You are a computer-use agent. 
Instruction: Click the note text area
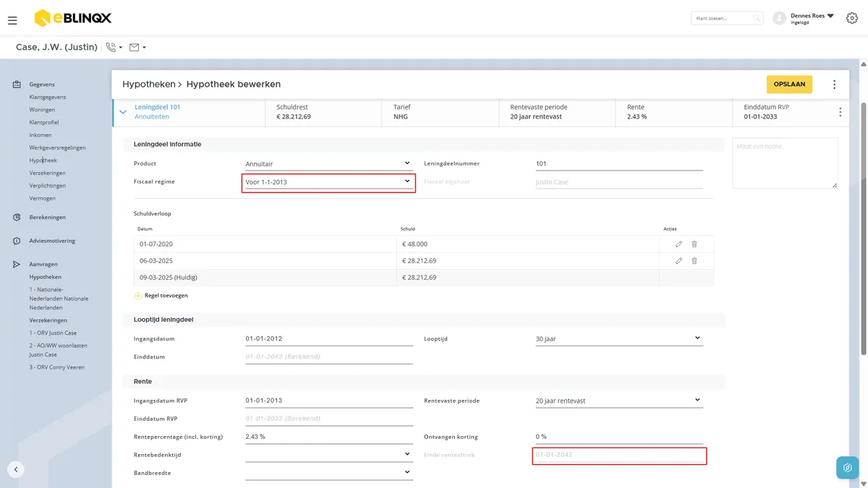(x=786, y=163)
